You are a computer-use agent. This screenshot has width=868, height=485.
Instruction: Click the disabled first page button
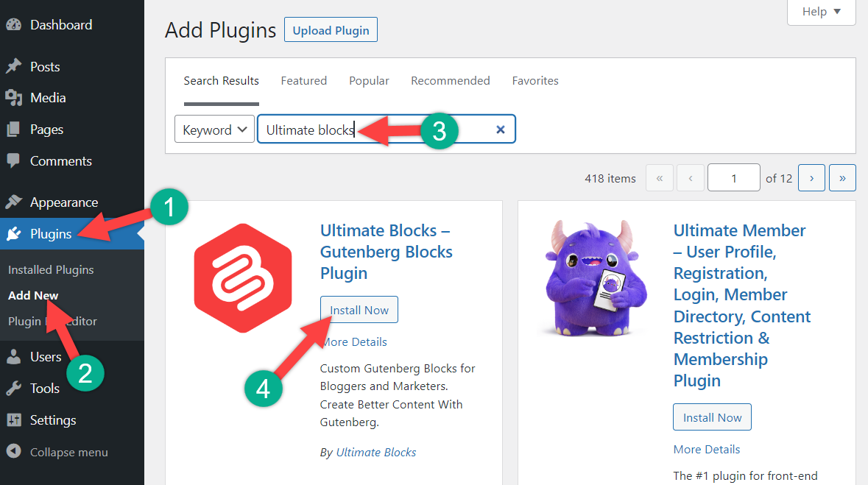pyautogui.click(x=660, y=178)
